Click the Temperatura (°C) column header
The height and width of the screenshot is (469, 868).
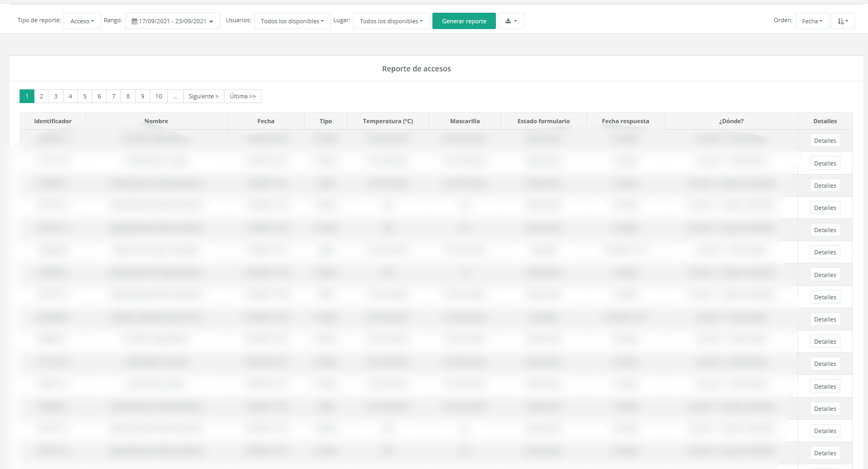(387, 121)
